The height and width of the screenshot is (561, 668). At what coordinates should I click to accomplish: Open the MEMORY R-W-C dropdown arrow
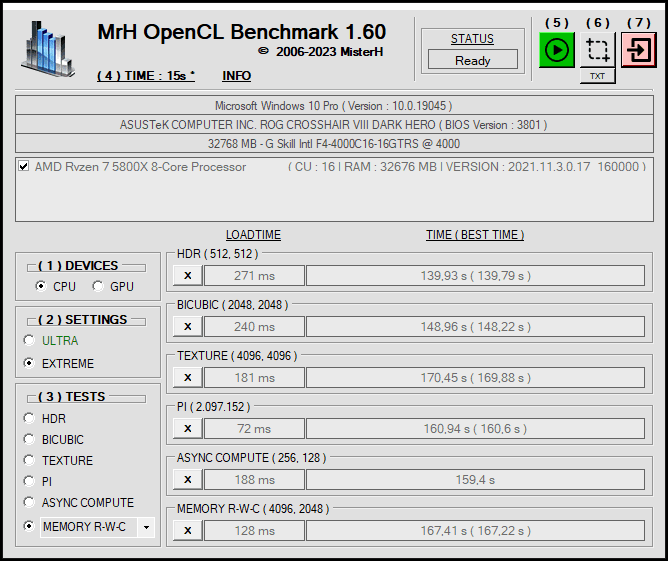click(x=146, y=527)
